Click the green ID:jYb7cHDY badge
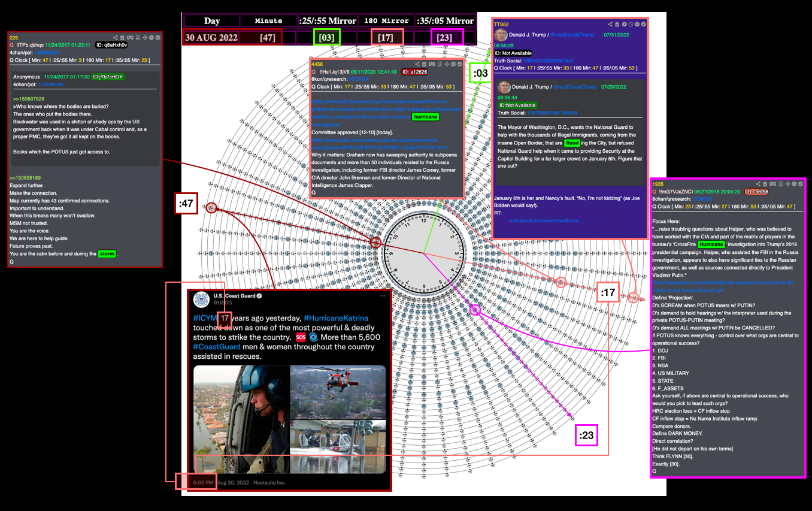 coord(107,77)
